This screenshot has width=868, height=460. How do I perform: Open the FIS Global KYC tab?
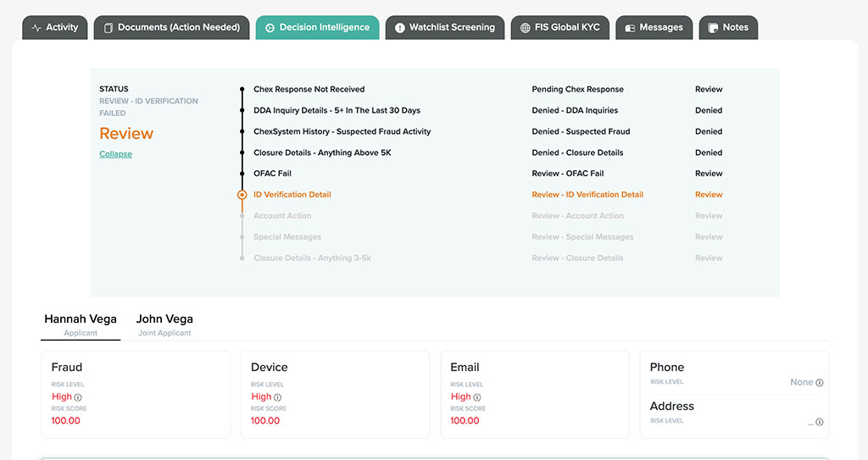coord(559,27)
